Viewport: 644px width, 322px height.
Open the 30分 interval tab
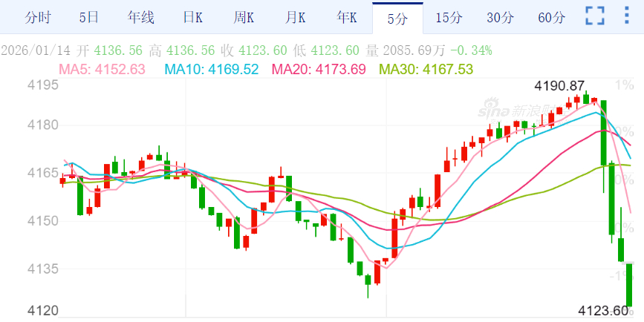(x=500, y=18)
